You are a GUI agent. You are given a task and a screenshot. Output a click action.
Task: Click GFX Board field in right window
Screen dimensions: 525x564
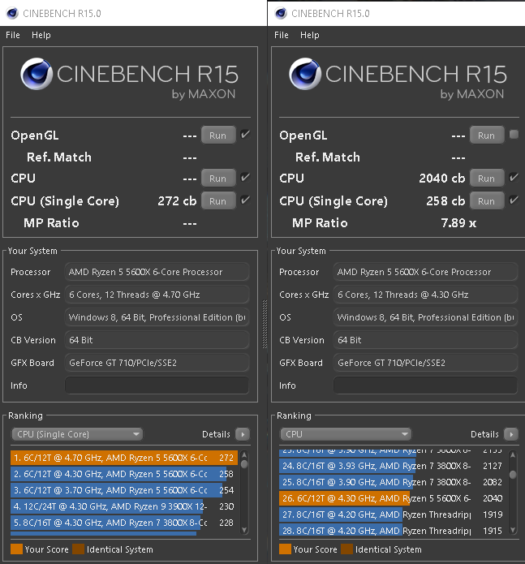click(425, 363)
